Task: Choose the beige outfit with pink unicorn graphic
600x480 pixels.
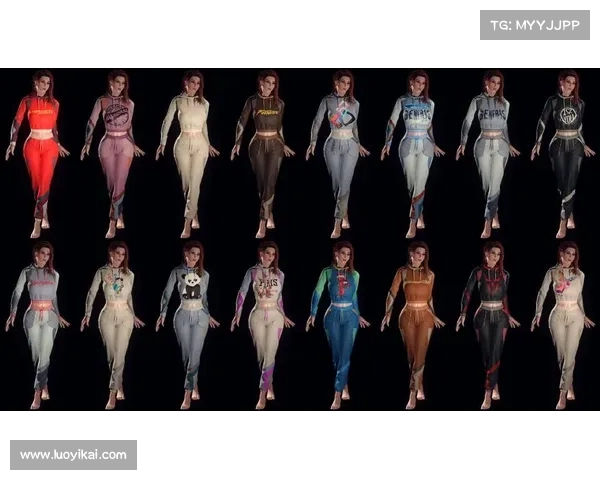Action: tap(562, 325)
